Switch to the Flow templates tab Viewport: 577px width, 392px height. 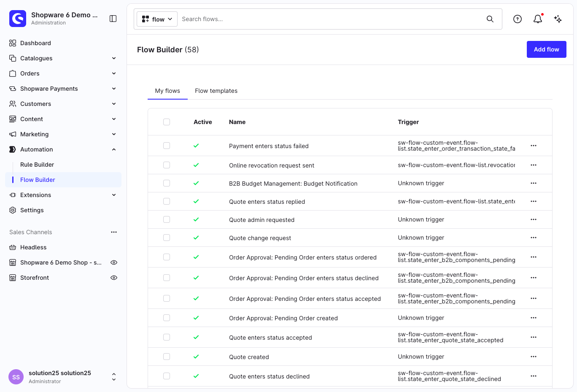[x=216, y=91]
